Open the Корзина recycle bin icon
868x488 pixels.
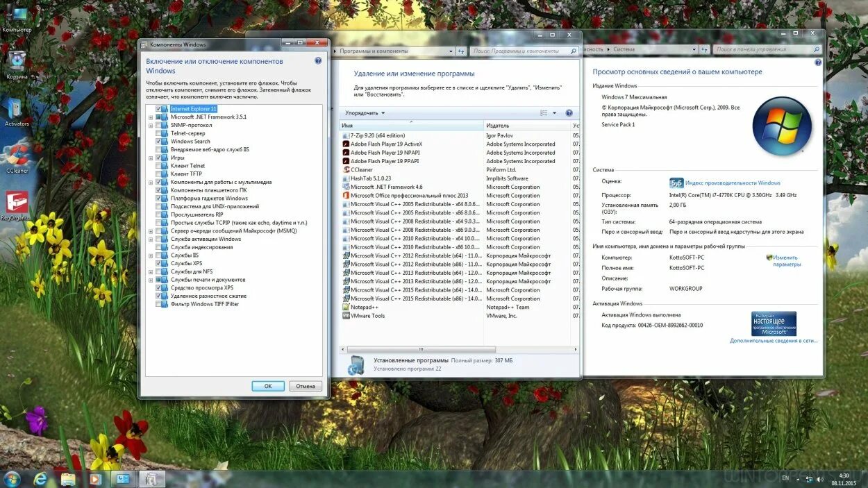tap(17, 64)
